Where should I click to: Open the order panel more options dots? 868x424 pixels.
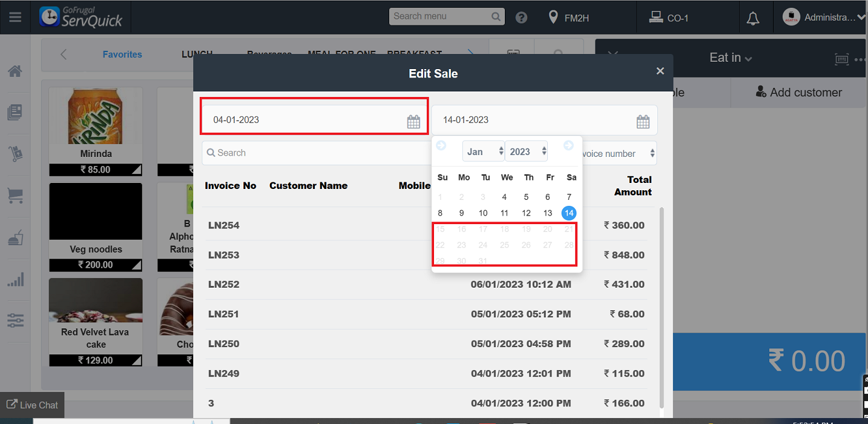coord(861,59)
